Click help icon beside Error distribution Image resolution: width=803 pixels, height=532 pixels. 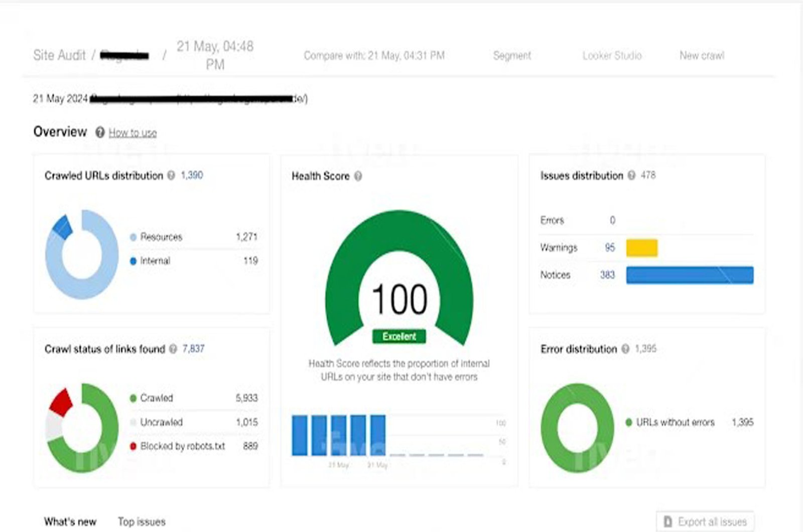(625, 349)
